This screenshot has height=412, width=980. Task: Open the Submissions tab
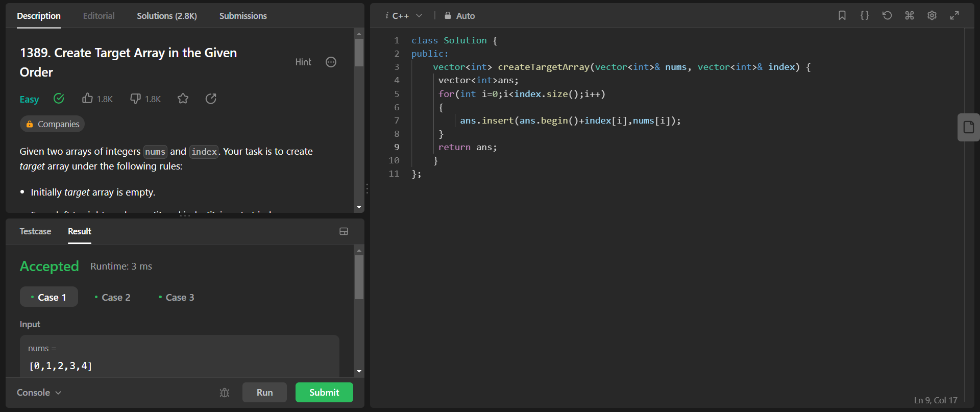pyautogui.click(x=243, y=16)
